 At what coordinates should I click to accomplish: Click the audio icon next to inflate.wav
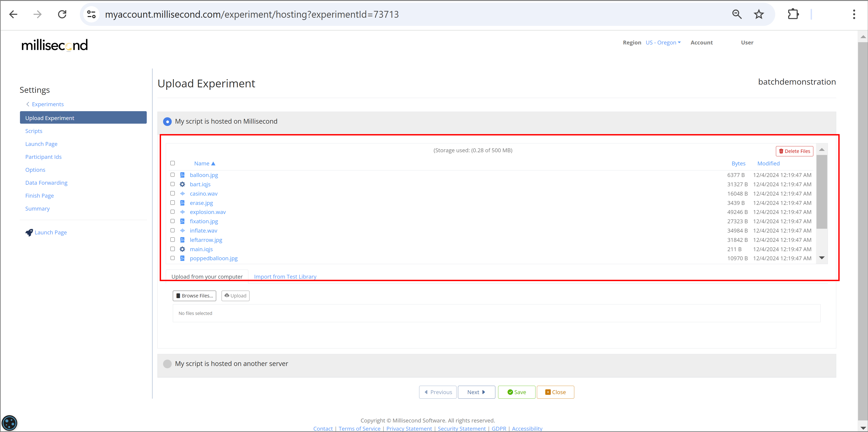point(182,231)
